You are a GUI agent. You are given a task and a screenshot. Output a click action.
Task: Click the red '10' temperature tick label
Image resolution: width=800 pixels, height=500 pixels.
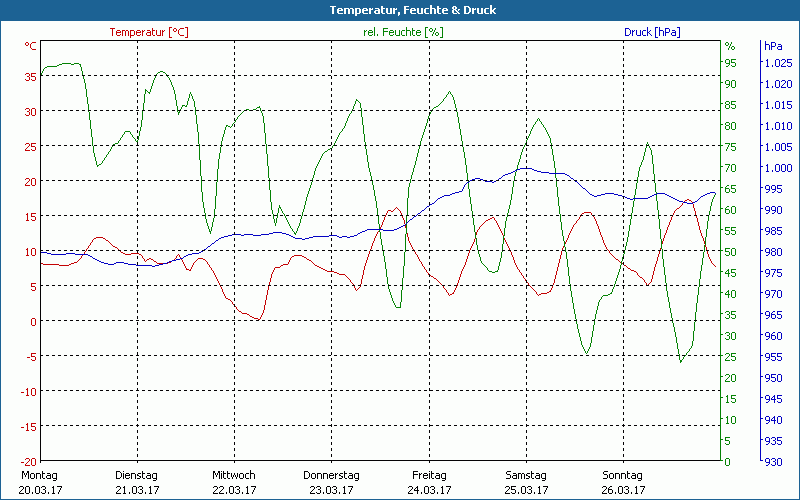pos(31,252)
